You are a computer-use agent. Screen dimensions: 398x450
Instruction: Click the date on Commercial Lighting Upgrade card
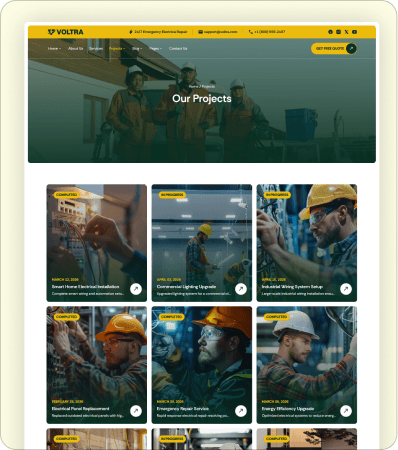point(169,280)
